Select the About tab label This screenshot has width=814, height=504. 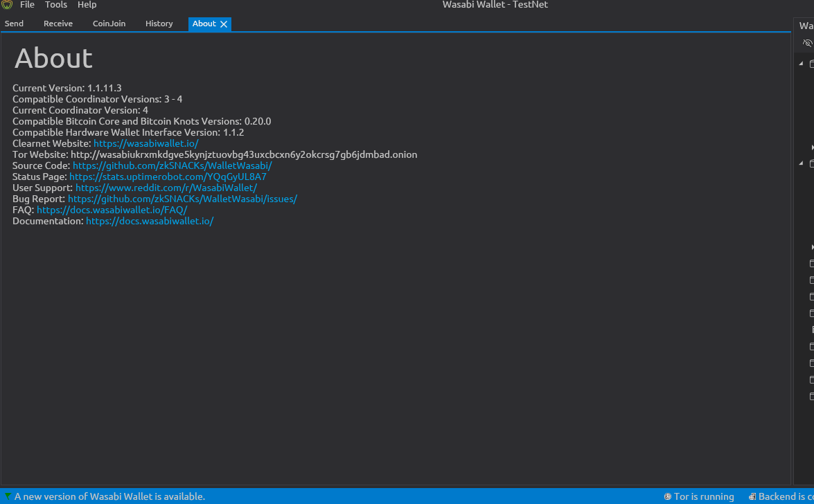(x=204, y=24)
